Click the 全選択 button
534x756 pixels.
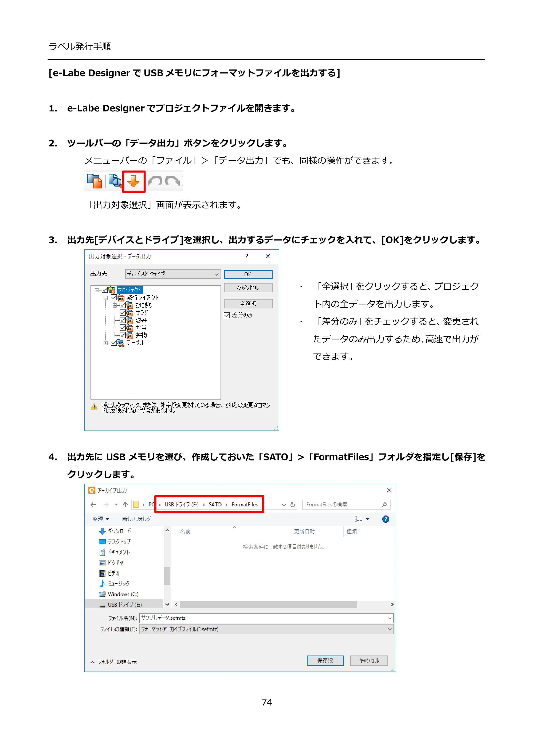pyautogui.click(x=248, y=304)
